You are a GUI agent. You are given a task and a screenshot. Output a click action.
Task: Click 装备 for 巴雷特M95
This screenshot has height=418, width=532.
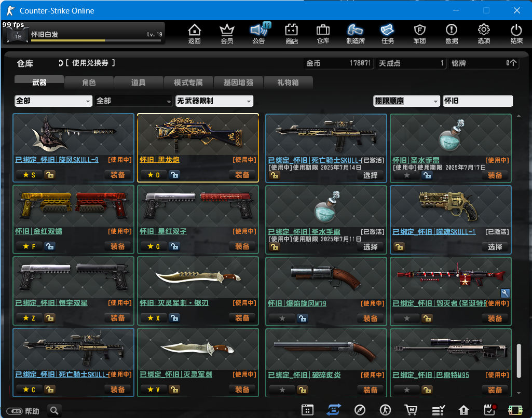[495, 390]
